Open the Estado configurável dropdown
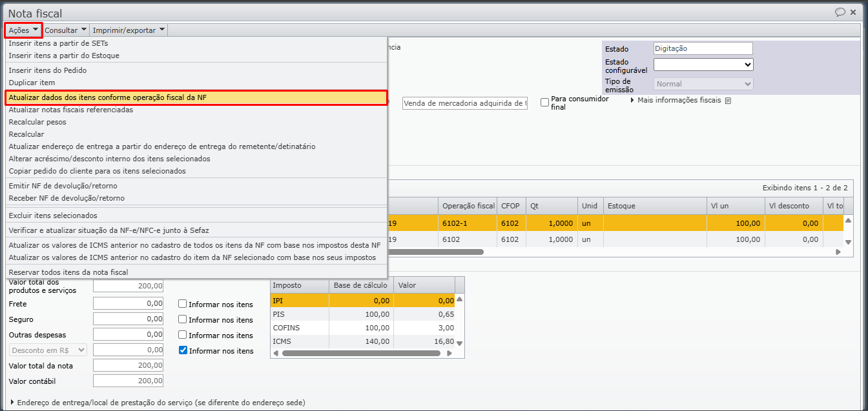Image resolution: width=868 pixels, height=411 pixels. [x=703, y=65]
